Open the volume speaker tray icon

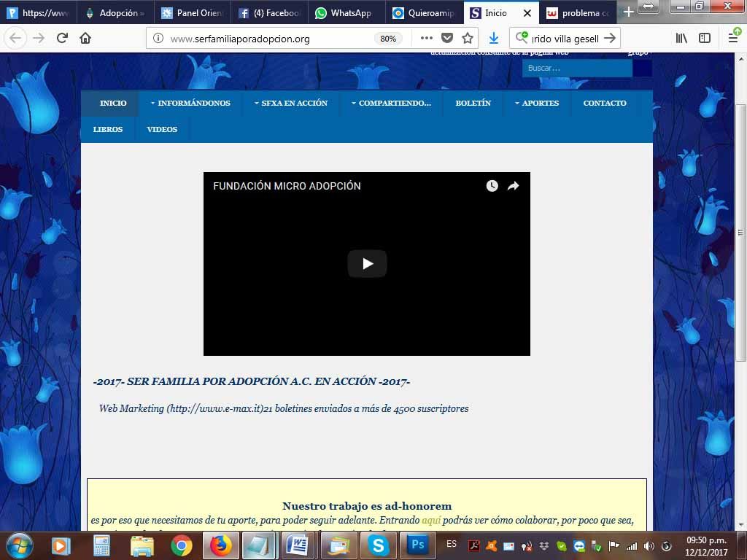[649, 545]
